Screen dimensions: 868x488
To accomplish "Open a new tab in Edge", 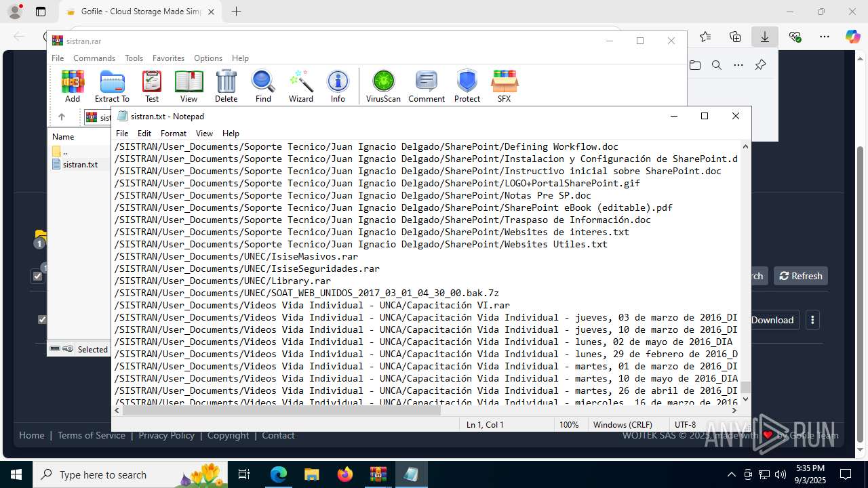I will [236, 12].
